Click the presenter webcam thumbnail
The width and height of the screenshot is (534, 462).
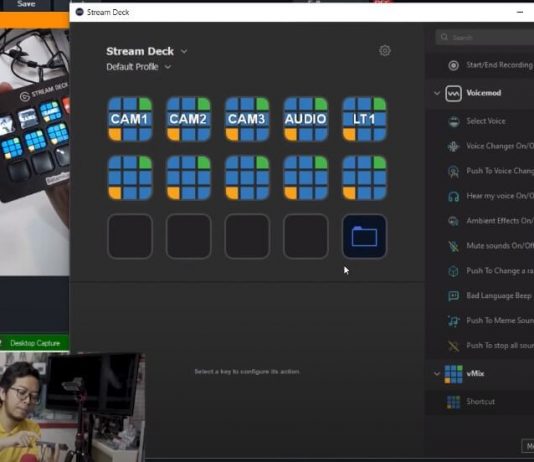(x=72, y=407)
